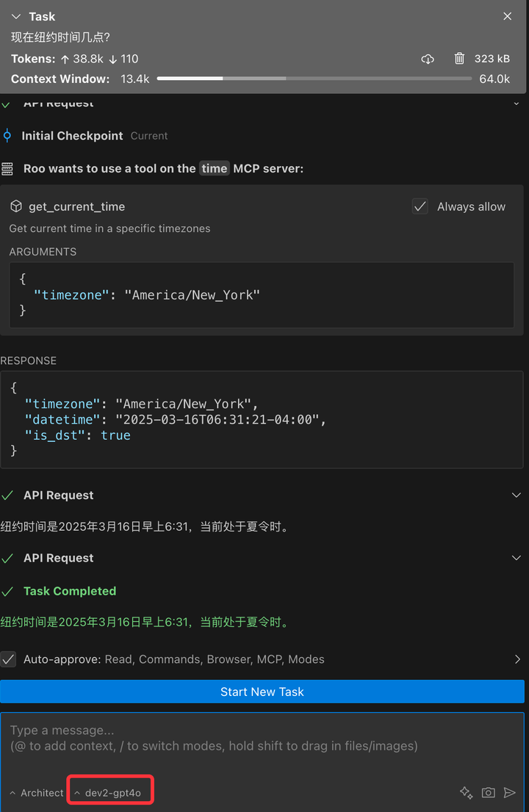Click the cloud export icon in the task header
This screenshot has height=812, width=529.
click(x=428, y=59)
